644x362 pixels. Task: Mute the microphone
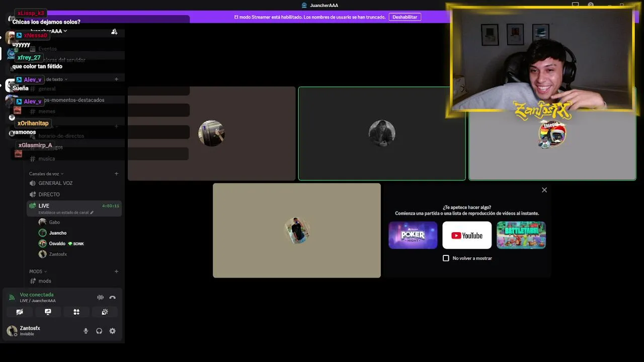86,331
